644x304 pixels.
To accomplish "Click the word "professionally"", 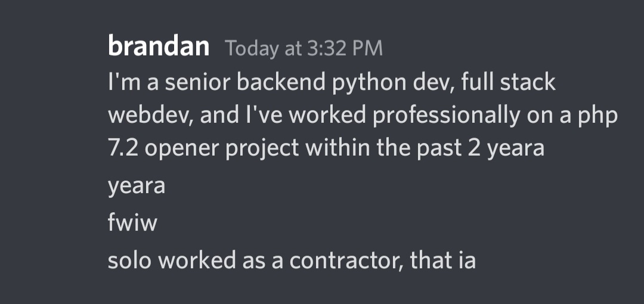I will (x=438, y=115).
